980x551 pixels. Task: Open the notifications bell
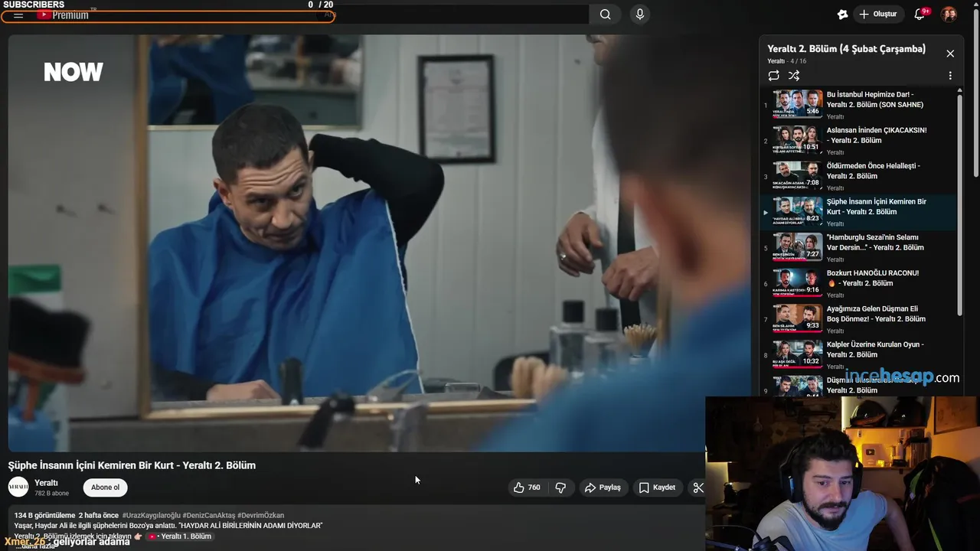pos(920,15)
